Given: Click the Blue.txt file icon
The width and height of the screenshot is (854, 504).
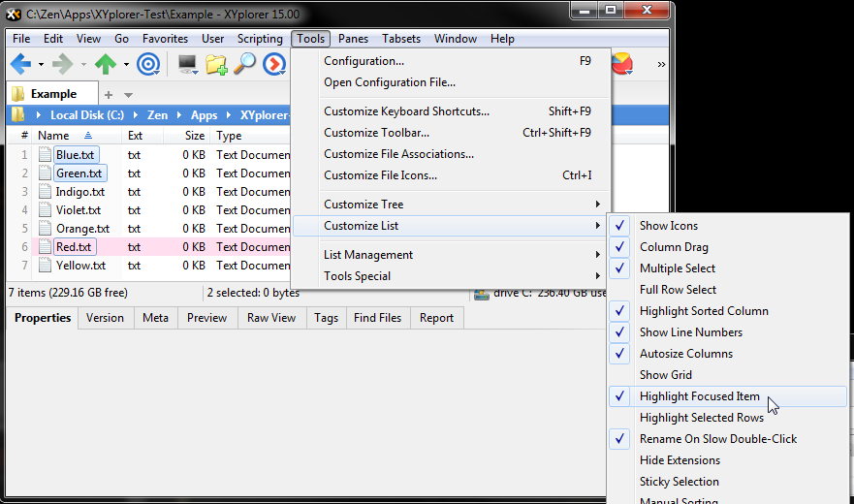Looking at the screenshot, I should point(46,155).
